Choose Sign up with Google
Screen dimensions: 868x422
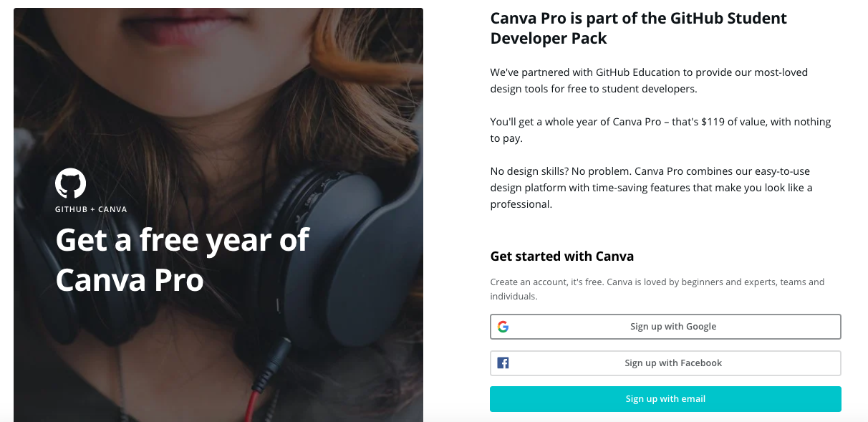(x=665, y=327)
